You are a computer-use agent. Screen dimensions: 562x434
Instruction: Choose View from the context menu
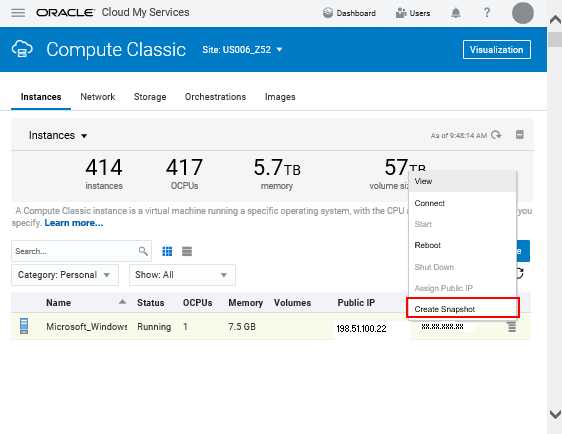[x=462, y=181]
